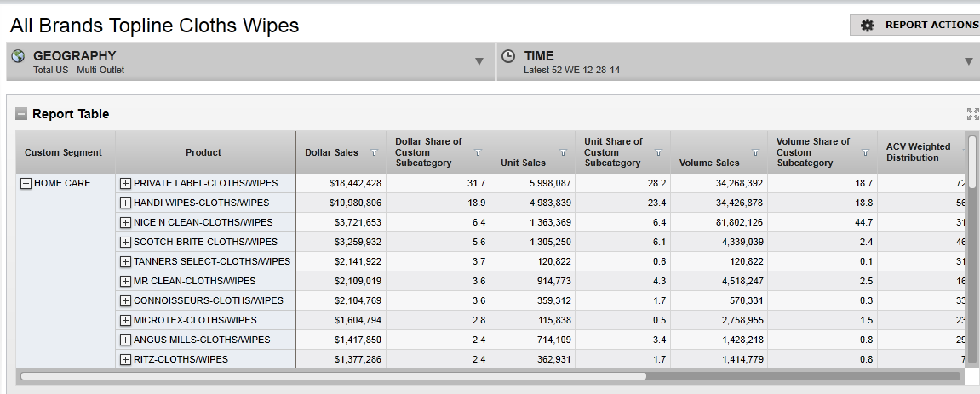Click the expand table icon at top right

click(x=972, y=114)
